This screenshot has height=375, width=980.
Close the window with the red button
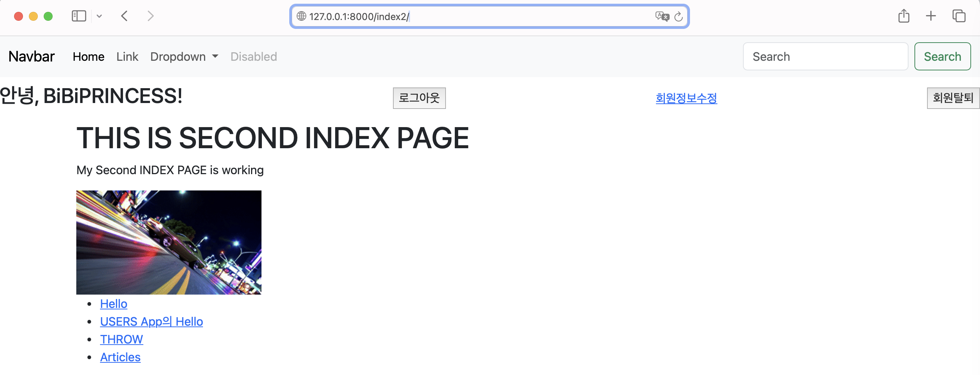[x=18, y=16]
